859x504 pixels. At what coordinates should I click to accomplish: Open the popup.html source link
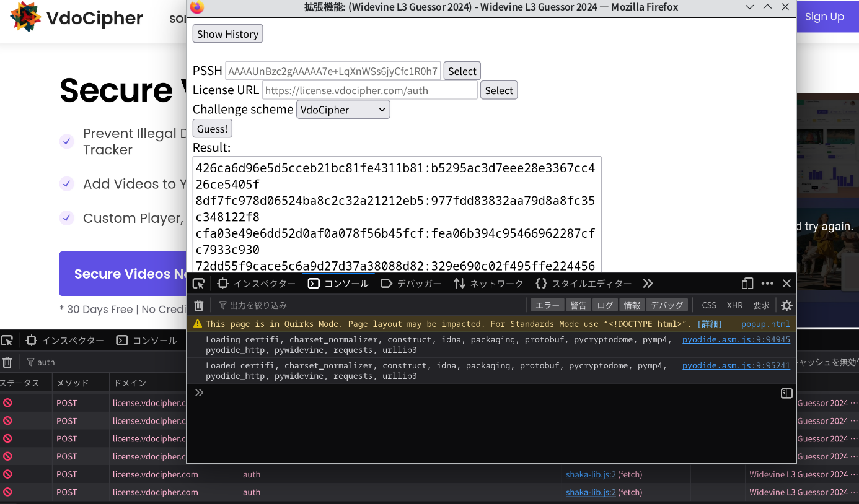[765, 324]
